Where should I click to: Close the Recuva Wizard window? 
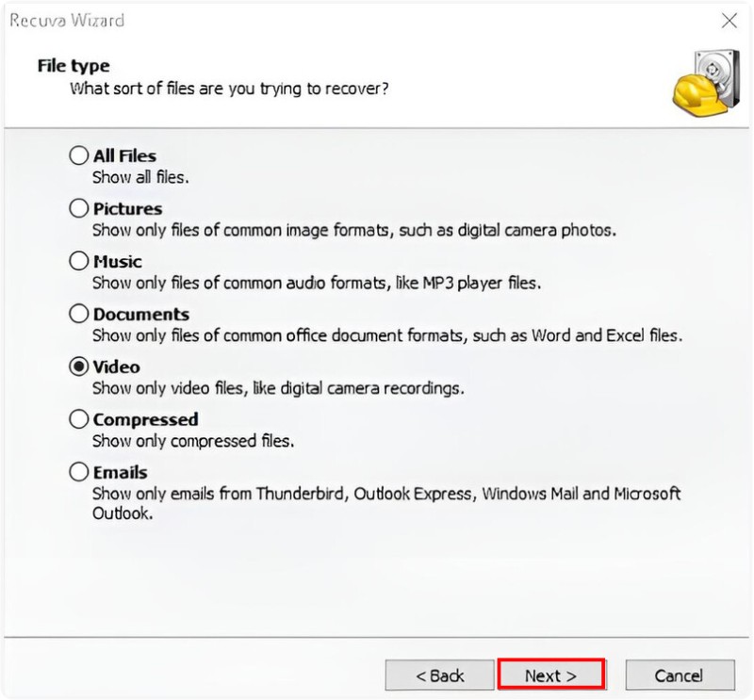point(728,21)
